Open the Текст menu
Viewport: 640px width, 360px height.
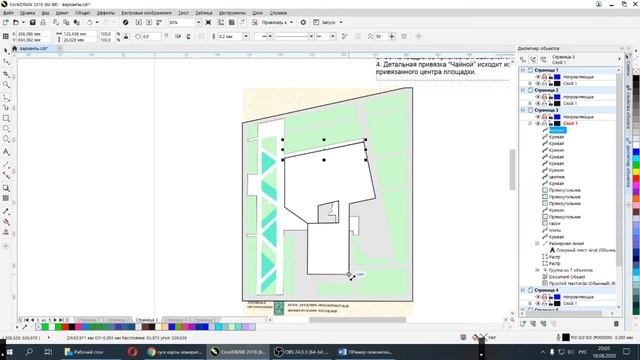tap(184, 13)
